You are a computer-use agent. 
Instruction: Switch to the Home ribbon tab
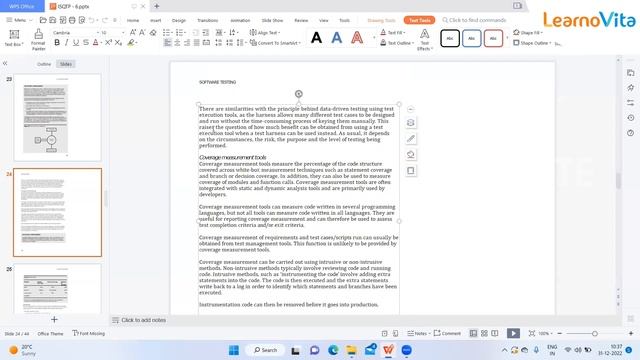click(x=133, y=20)
